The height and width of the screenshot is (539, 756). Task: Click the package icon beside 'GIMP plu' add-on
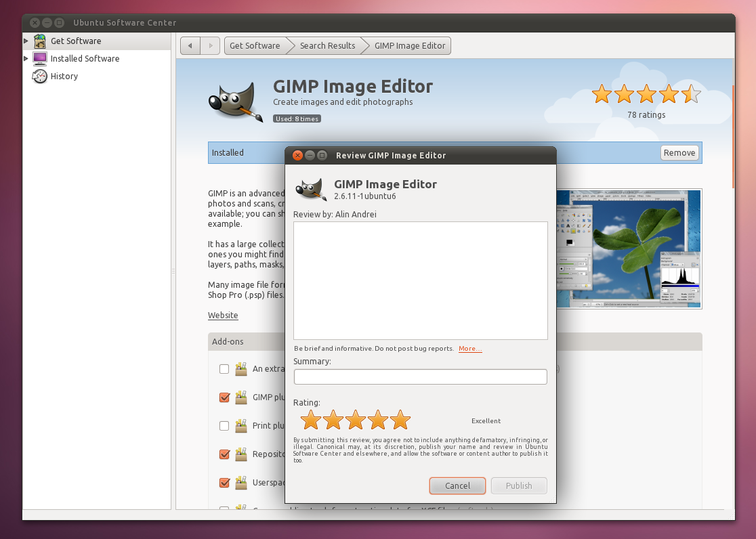click(241, 397)
